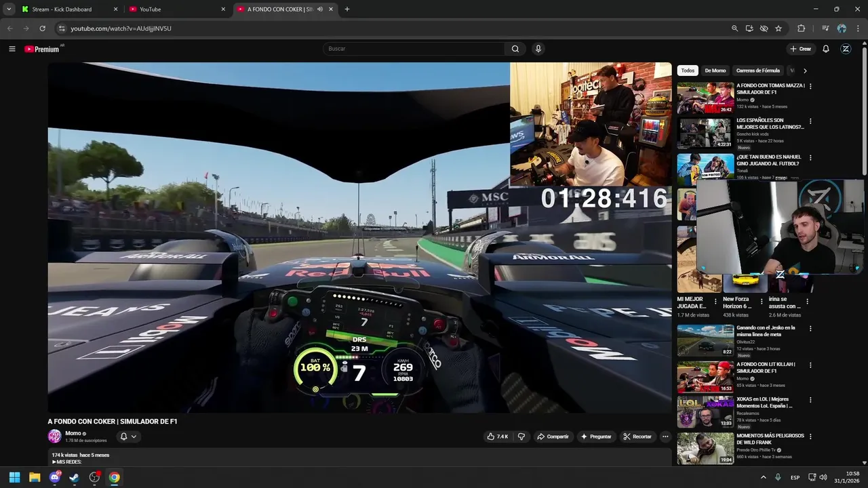Open New Forza Horizon 6 short
This screenshot has height=488, width=868.
click(737, 302)
